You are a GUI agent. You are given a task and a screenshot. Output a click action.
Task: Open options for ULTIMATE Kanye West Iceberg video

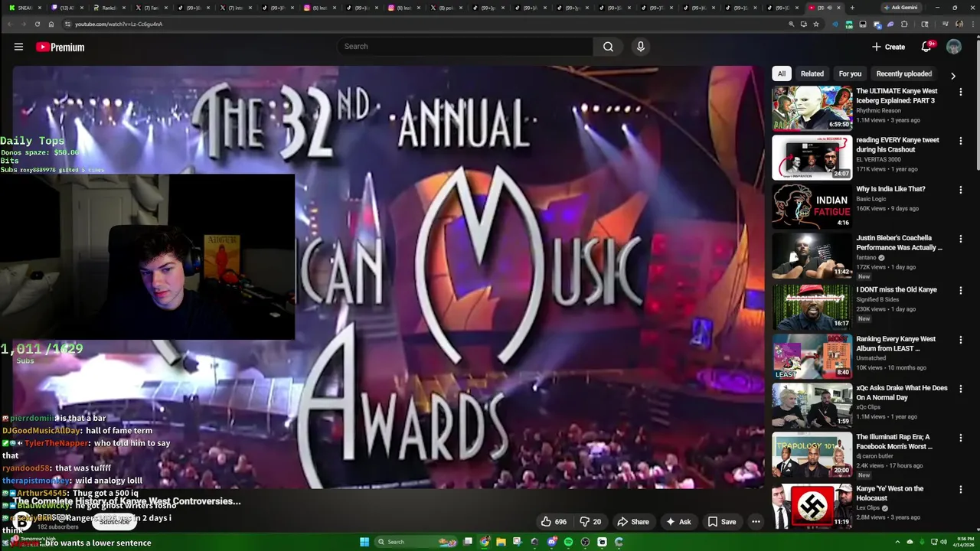pyautogui.click(x=960, y=92)
